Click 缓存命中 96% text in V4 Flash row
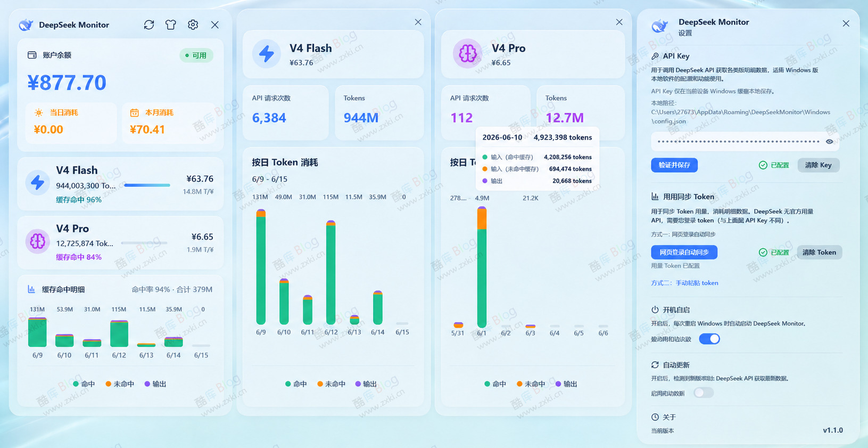The width and height of the screenshot is (868, 448). coord(79,200)
